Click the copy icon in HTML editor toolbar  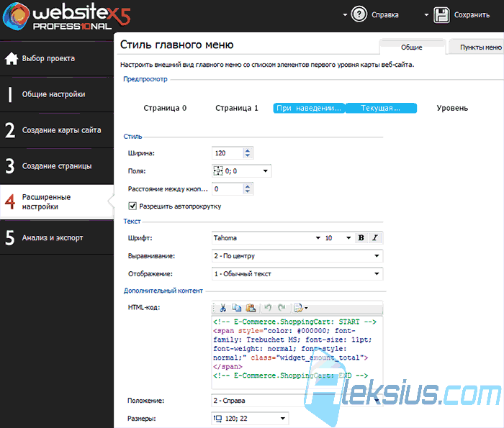[237, 308]
